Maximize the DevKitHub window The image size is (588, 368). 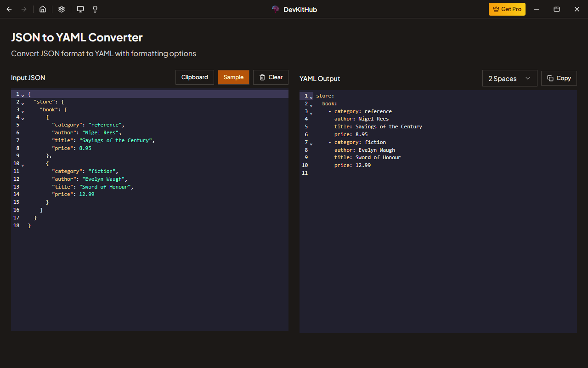pyautogui.click(x=556, y=9)
